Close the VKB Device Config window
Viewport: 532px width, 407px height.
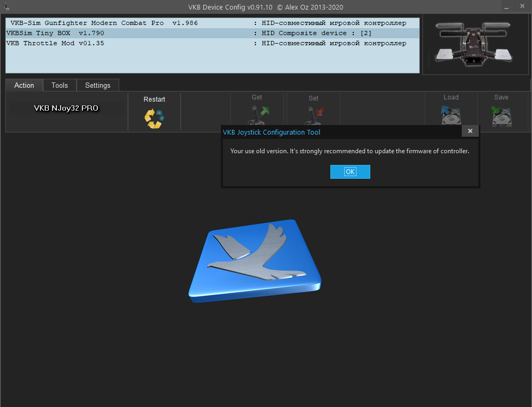[x=522, y=6]
